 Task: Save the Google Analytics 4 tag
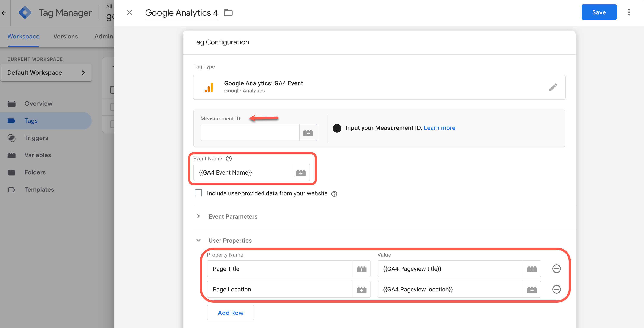pyautogui.click(x=599, y=12)
